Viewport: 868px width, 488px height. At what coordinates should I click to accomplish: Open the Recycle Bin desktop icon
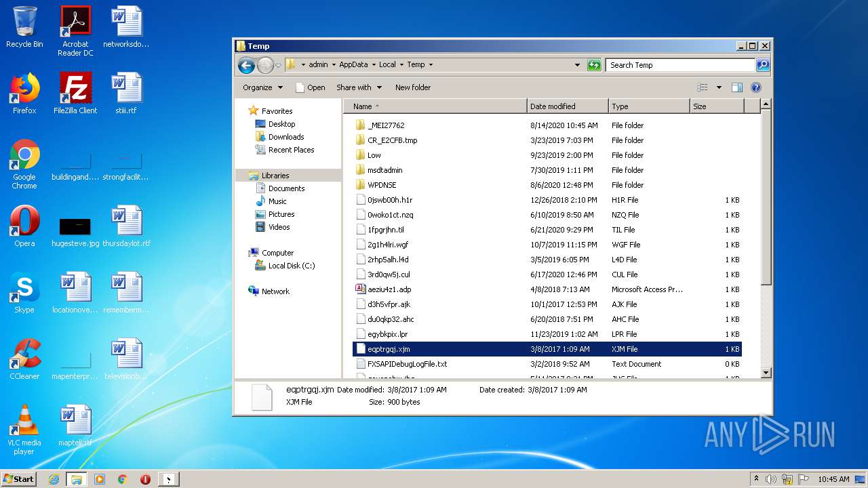point(24,27)
